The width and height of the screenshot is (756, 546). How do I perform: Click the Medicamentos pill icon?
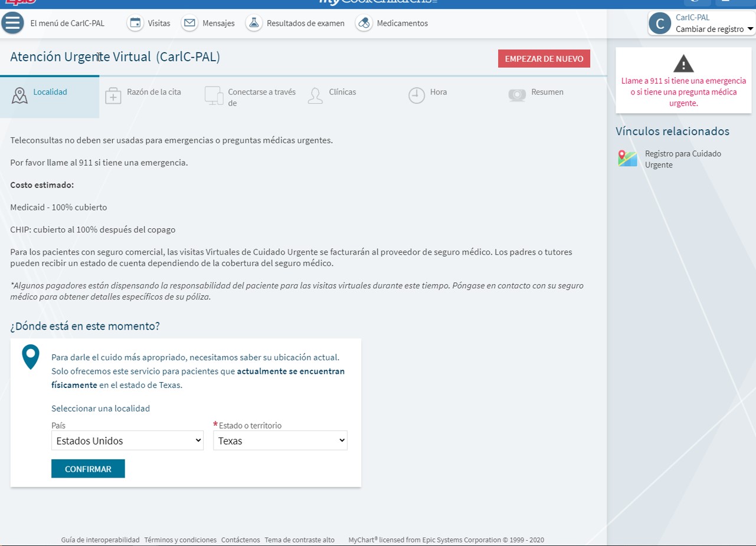364,24
